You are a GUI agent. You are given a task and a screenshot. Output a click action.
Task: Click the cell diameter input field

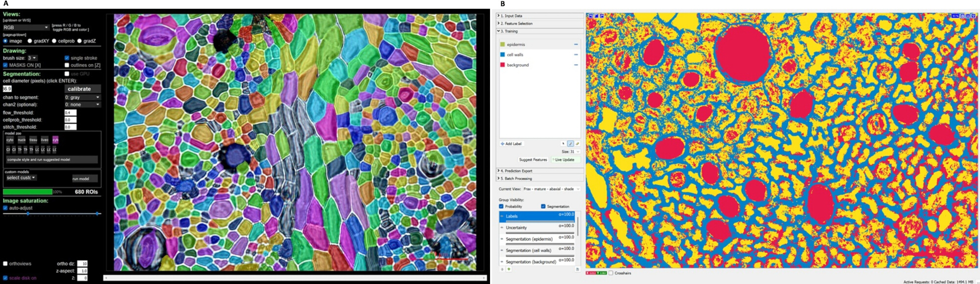7,89
